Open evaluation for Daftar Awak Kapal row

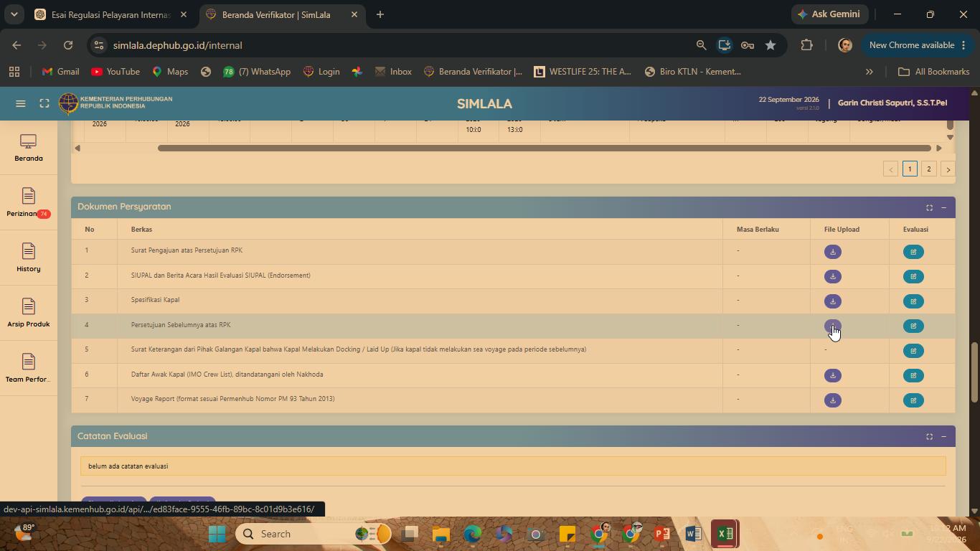point(913,375)
